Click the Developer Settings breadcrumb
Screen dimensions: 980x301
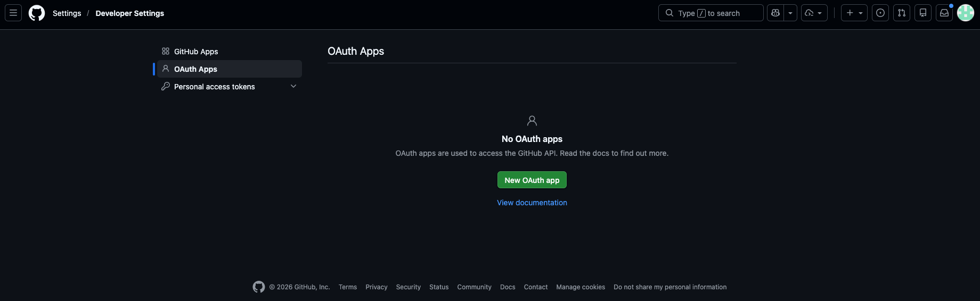[130, 13]
